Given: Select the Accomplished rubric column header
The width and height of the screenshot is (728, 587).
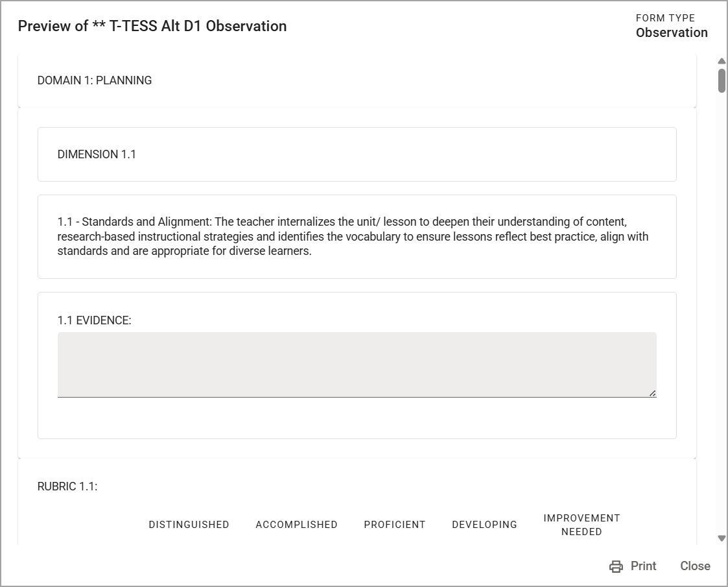Looking at the screenshot, I should pos(297,525).
